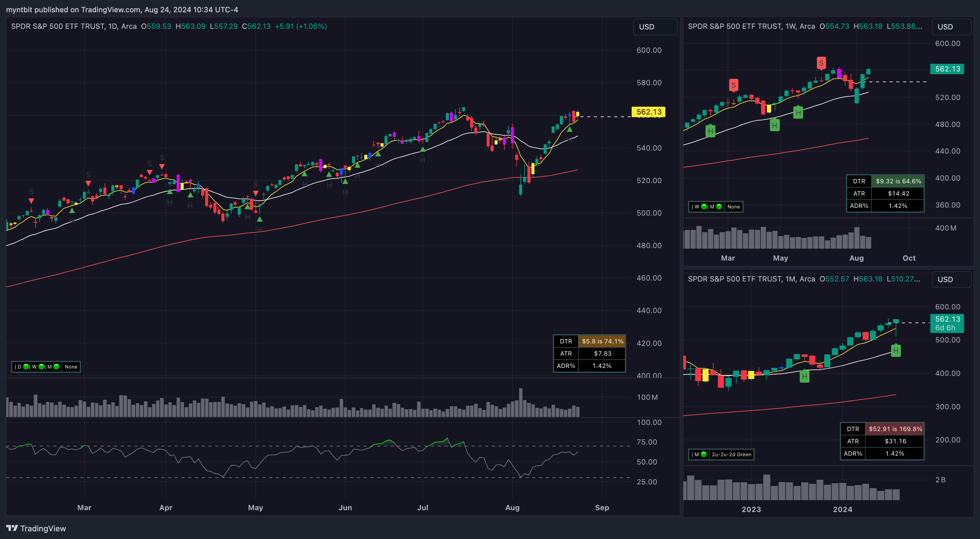Click the daily ADR% value 1.42%
980x539 pixels.
point(602,365)
